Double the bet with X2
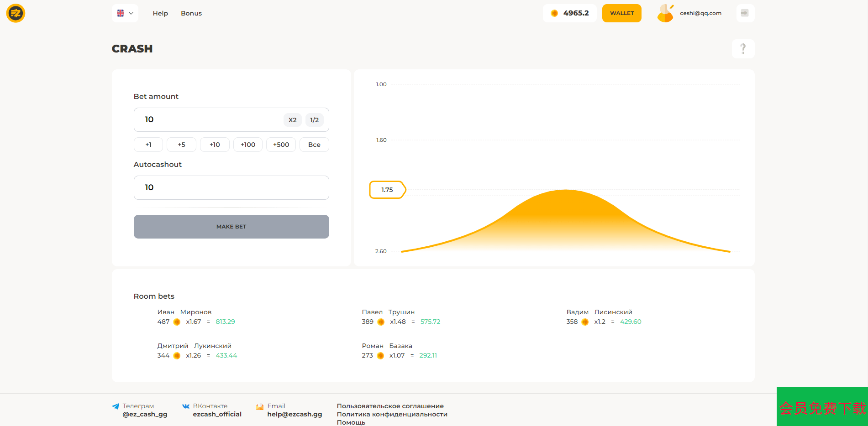The width and height of the screenshot is (868, 426). pos(292,120)
